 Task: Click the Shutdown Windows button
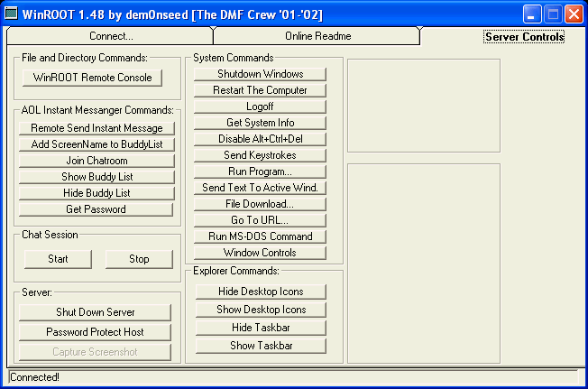pos(260,74)
